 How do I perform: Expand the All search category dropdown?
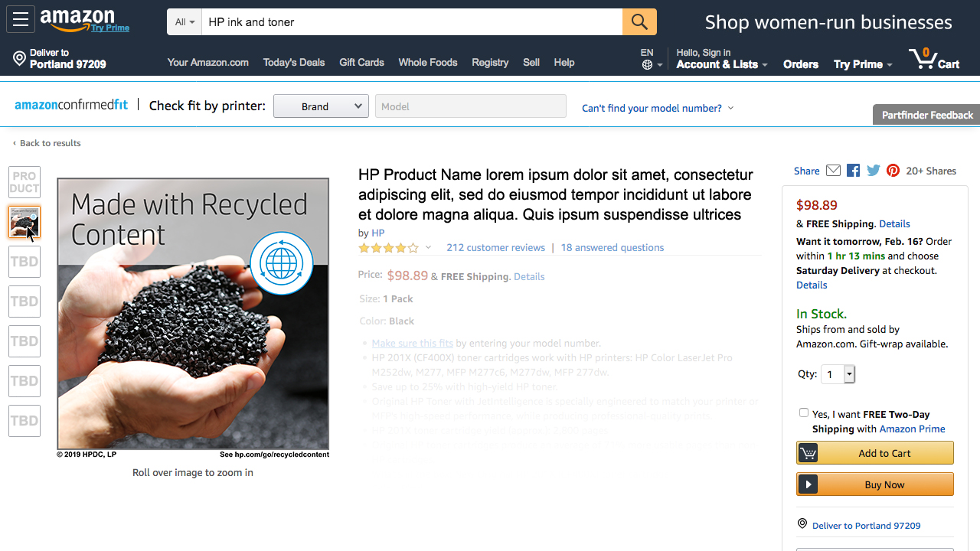[185, 22]
